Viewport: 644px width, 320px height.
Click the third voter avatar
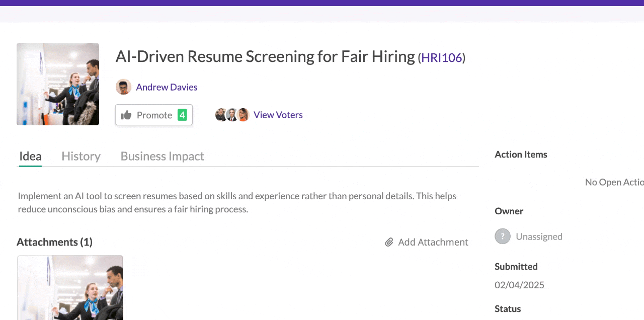pyautogui.click(x=243, y=115)
